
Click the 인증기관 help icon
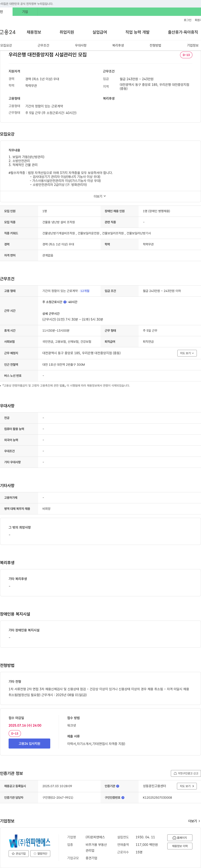coord(117,786)
